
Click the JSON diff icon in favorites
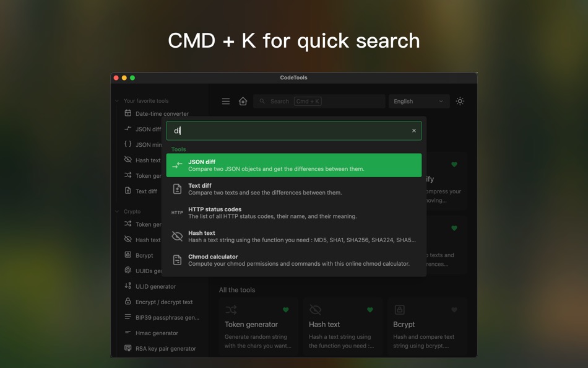tap(128, 129)
